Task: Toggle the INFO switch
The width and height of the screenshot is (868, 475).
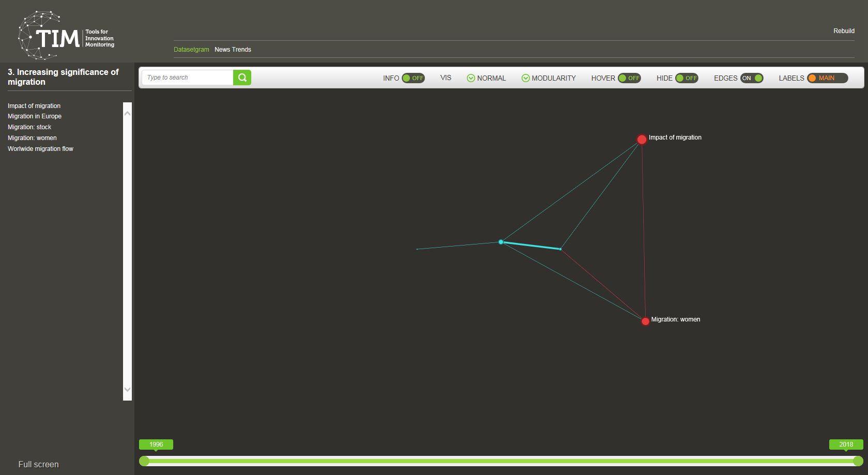Action: 413,78
